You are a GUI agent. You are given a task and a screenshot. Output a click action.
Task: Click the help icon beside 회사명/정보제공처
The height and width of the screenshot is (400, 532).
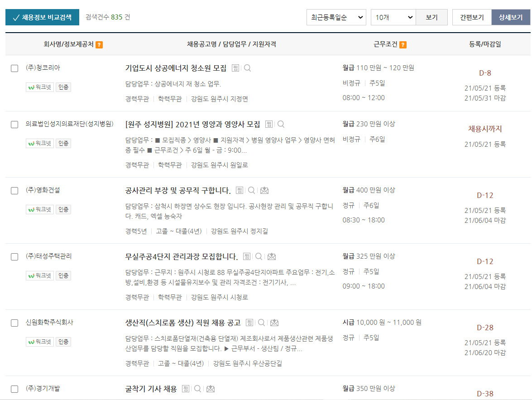pos(99,45)
